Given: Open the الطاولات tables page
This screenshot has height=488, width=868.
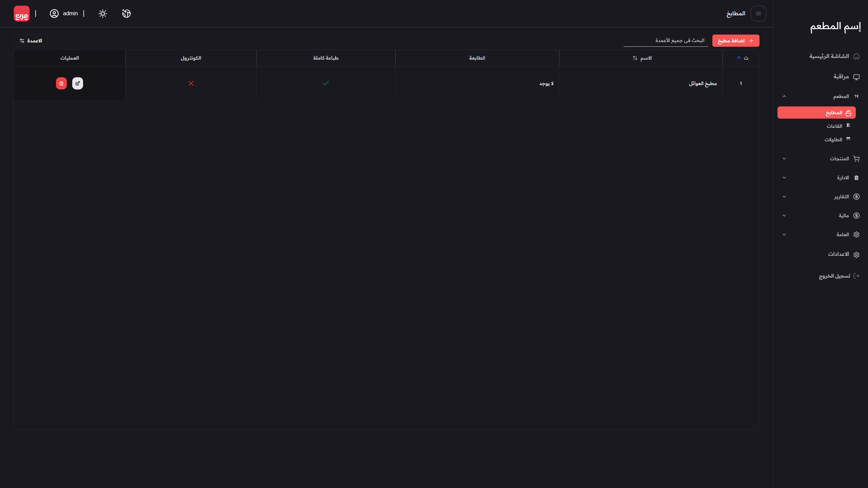Looking at the screenshot, I should point(833,140).
